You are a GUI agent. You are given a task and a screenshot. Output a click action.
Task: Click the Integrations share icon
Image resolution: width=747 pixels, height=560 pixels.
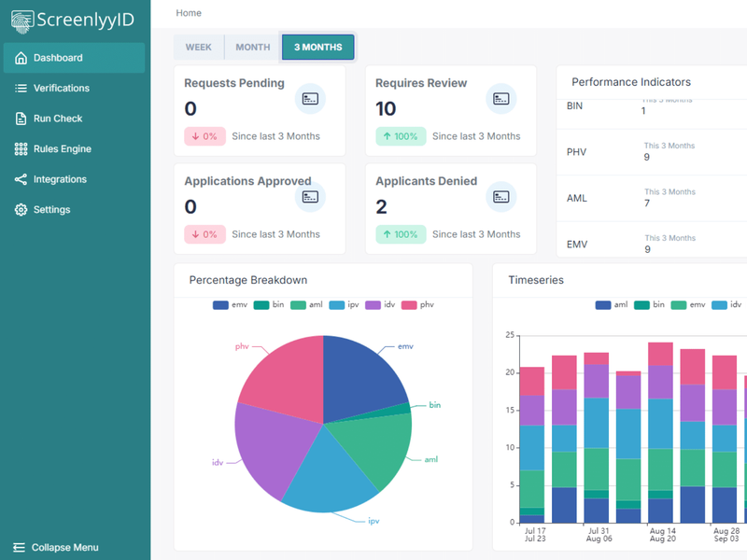(21, 179)
